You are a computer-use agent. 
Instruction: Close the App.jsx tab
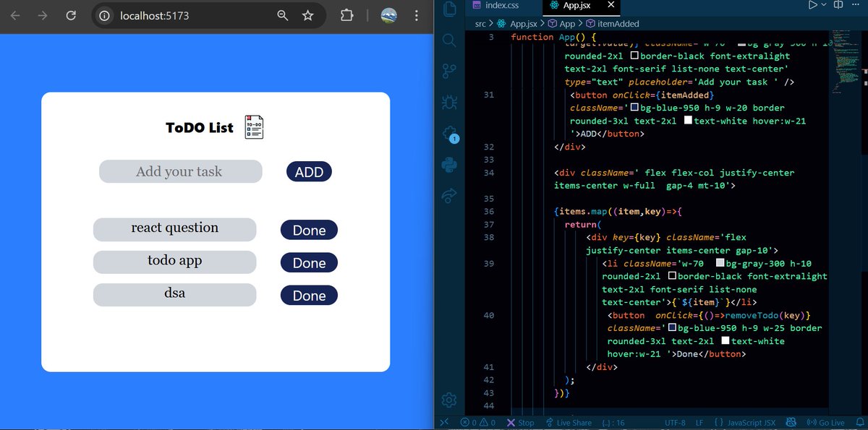pyautogui.click(x=611, y=5)
